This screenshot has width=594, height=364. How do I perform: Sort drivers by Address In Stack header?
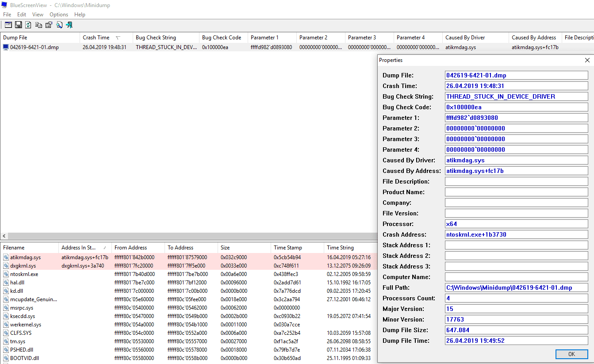(x=85, y=248)
